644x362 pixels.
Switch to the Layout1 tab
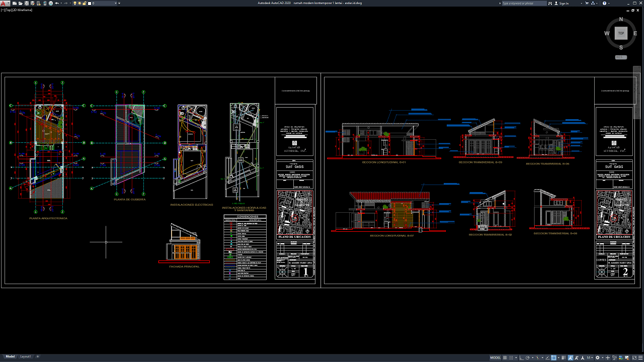[x=25, y=356]
